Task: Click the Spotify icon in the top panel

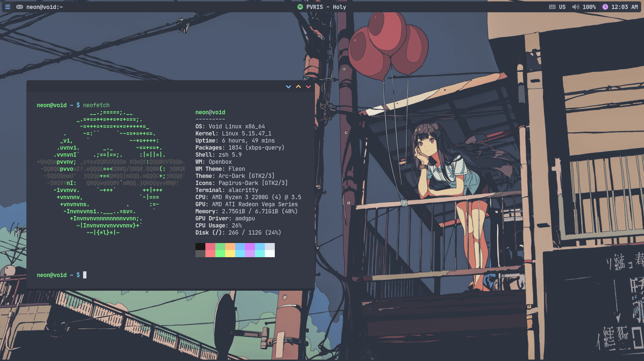Action: pyautogui.click(x=300, y=7)
